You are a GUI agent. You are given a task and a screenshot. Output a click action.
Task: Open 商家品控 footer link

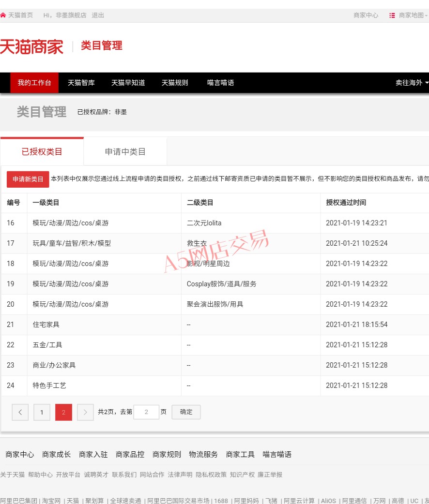[130, 454]
